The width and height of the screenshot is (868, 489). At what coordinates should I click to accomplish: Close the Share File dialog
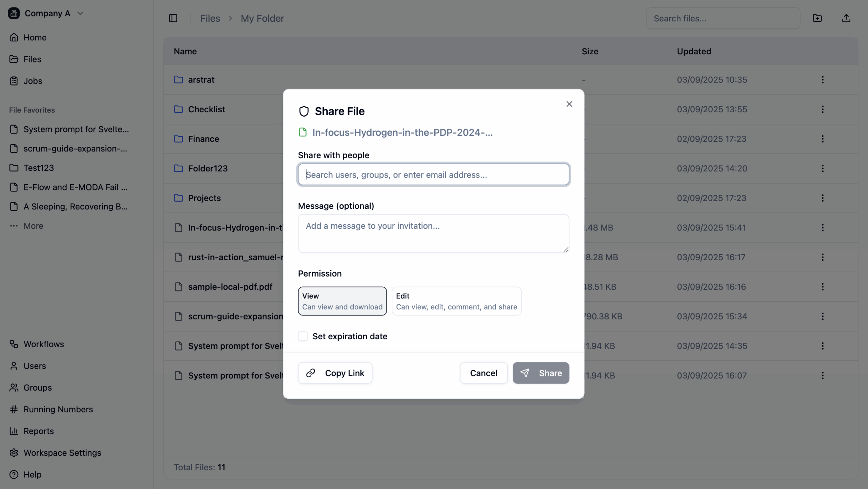569,104
